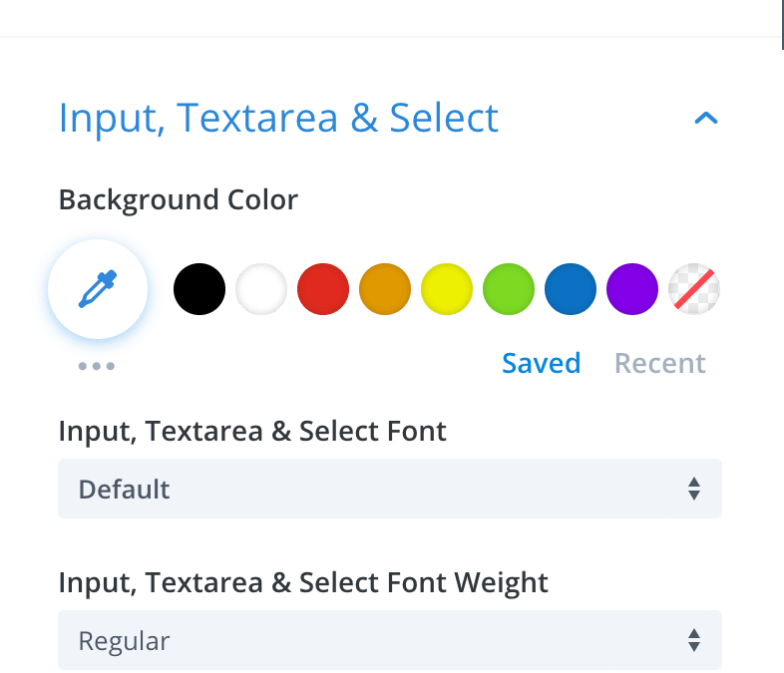Pick the purple color swatch

tap(632, 289)
